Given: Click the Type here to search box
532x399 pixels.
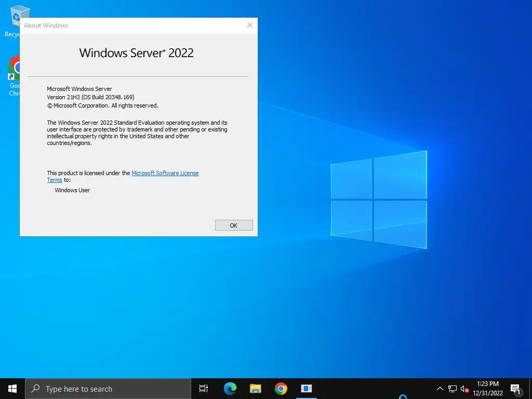Looking at the screenshot, I should click(108, 389).
